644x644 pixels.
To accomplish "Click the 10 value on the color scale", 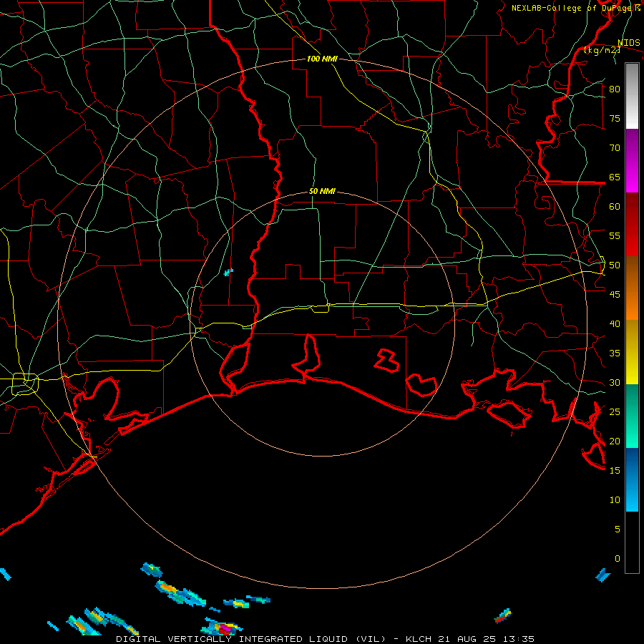I will click(615, 500).
